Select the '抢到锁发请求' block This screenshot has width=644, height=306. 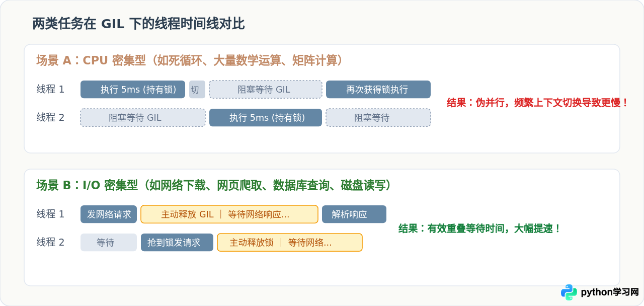point(177,243)
